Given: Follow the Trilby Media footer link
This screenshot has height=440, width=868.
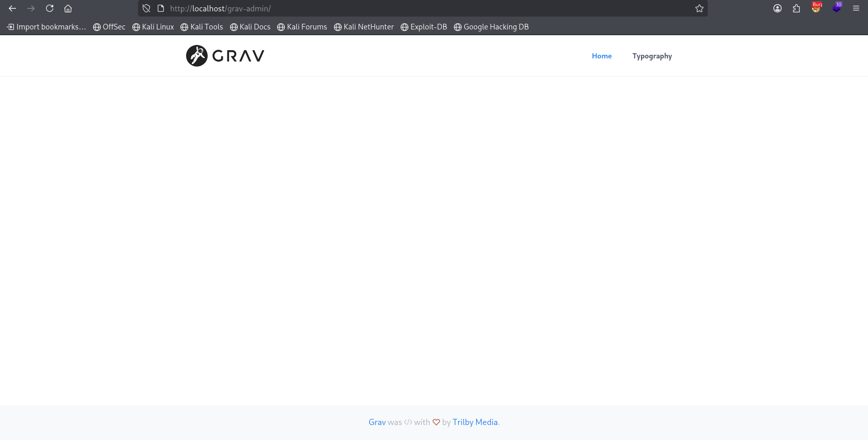Looking at the screenshot, I should click(x=475, y=422).
